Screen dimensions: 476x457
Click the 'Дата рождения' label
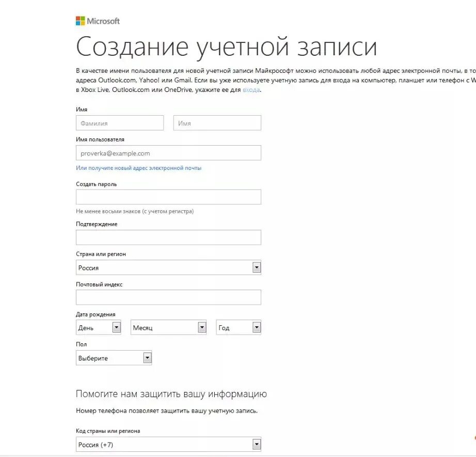coord(96,314)
